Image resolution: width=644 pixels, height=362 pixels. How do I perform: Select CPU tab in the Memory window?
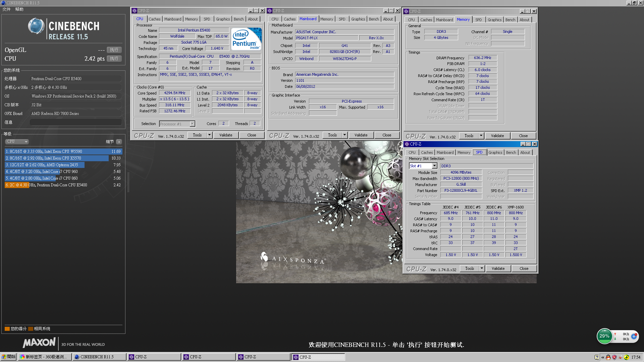pos(412,20)
